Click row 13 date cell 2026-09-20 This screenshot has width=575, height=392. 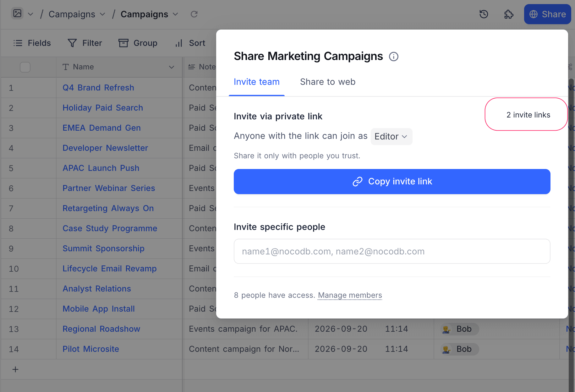(x=341, y=329)
